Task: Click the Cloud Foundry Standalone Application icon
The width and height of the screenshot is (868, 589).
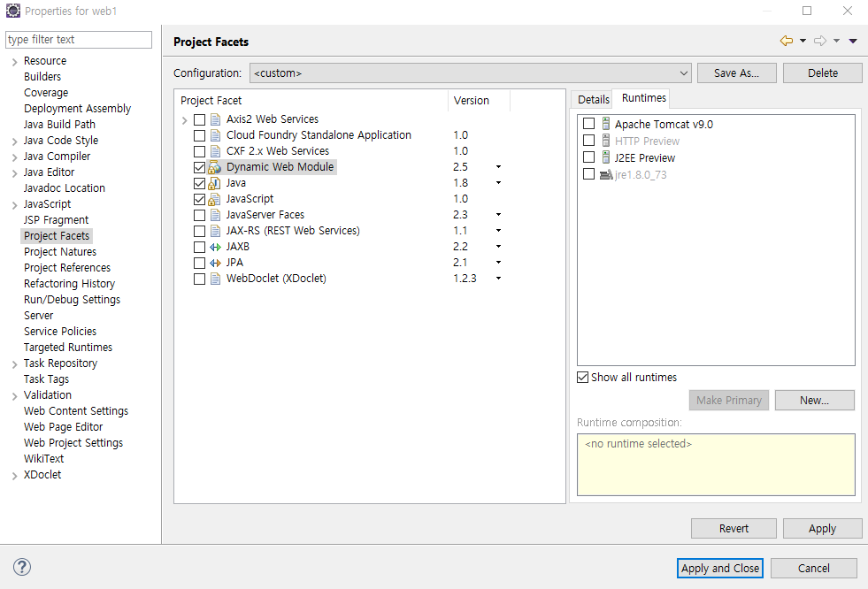Action: [215, 135]
